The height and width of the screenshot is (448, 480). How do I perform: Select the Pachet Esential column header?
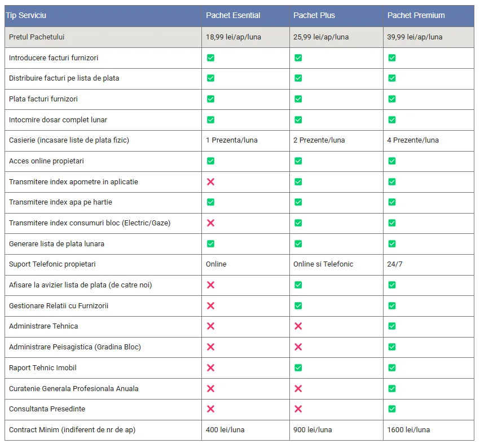[x=233, y=15]
